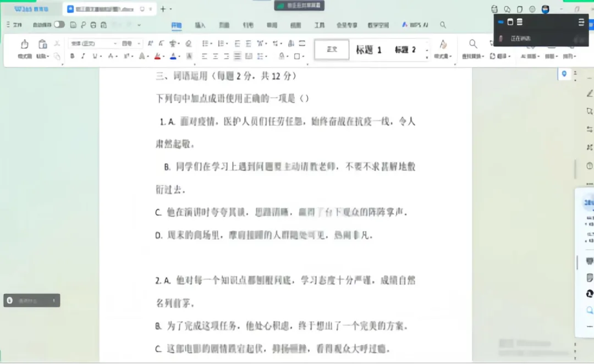Apply bold formatting with the B icon
The width and height of the screenshot is (594, 364).
pos(72,56)
